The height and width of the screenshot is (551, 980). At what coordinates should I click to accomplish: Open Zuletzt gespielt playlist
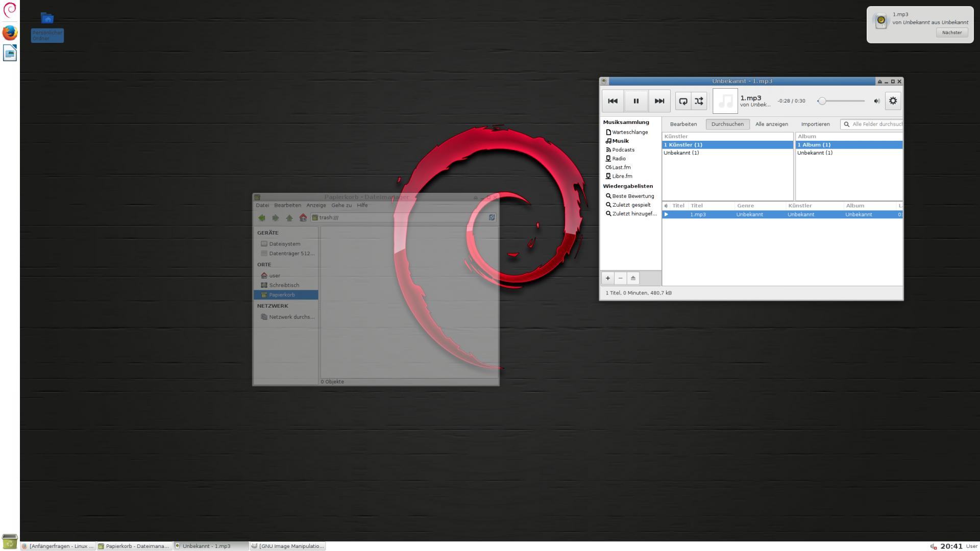631,205
